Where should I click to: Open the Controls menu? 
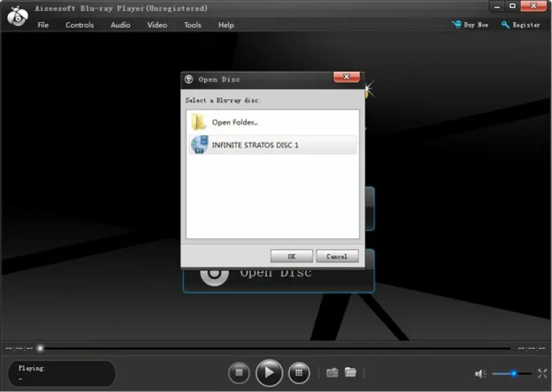point(79,25)
